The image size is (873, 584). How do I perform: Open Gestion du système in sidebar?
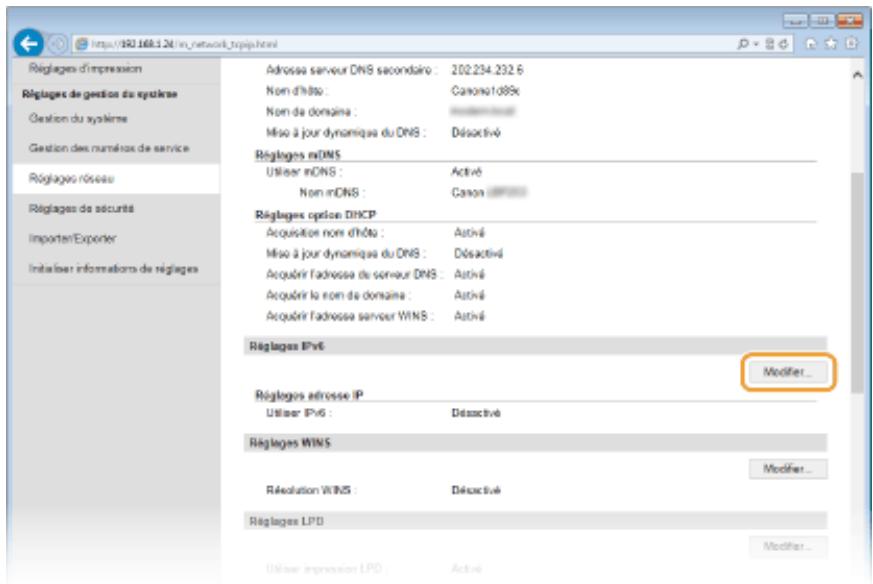click(78, 118)
